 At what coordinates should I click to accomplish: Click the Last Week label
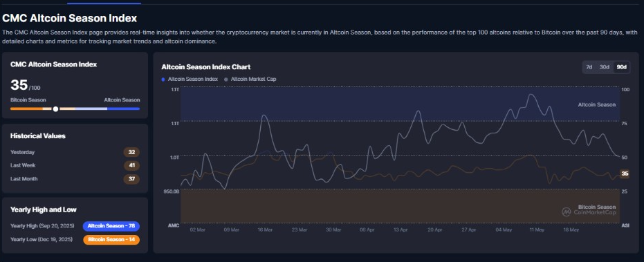pyautogui.click(x=23, y=165)
